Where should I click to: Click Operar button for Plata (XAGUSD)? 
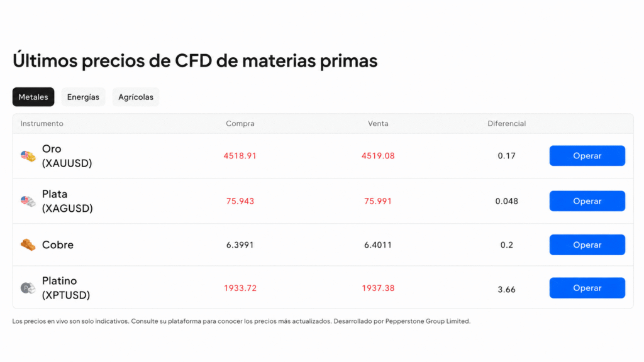pos(587,201)
